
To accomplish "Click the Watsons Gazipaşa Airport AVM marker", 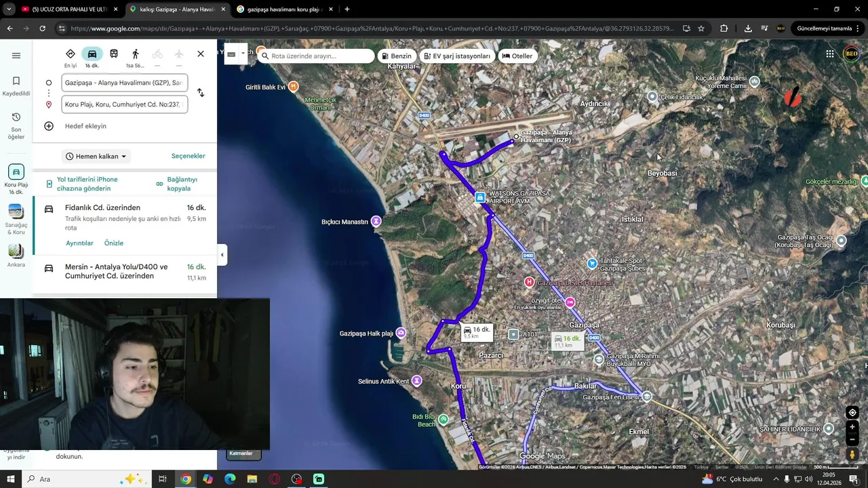I will pos(480,197).
